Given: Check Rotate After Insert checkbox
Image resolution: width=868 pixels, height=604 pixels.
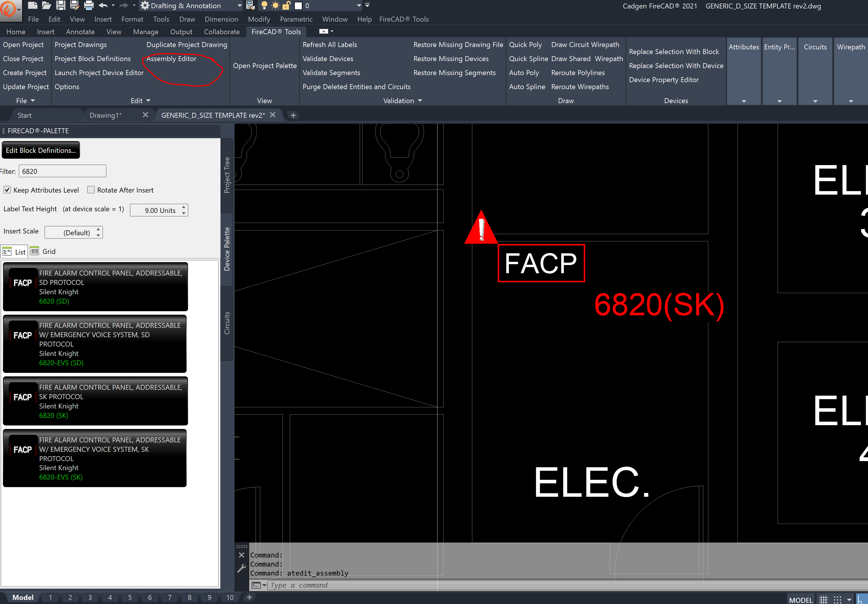Looking at the screenshot, I should 91,190.
